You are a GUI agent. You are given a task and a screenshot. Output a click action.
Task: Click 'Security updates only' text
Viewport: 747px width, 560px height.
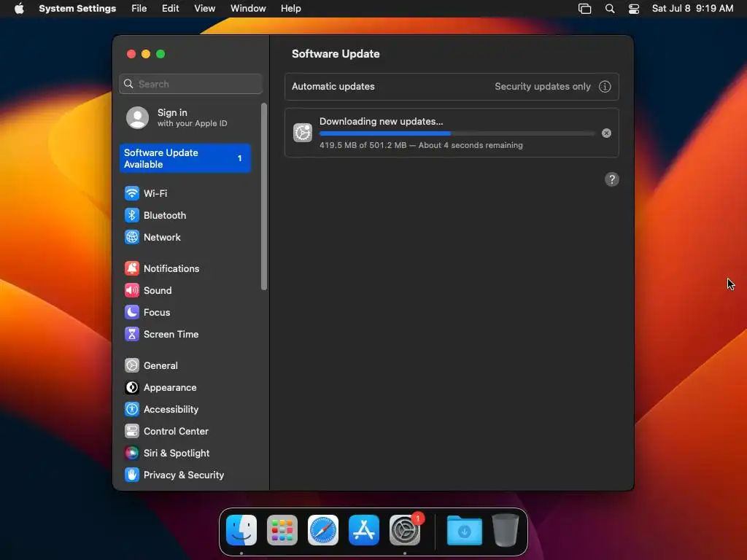click(x=543, y=87)
